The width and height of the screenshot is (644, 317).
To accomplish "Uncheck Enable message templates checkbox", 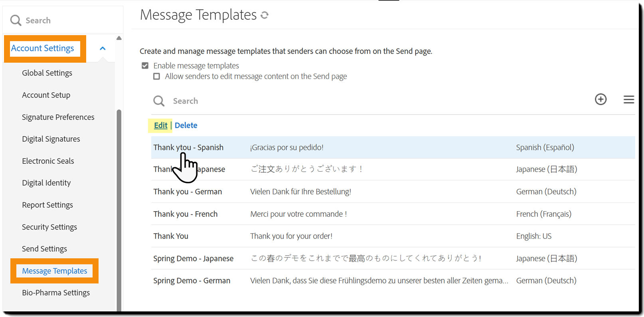I will coord(145,65).
